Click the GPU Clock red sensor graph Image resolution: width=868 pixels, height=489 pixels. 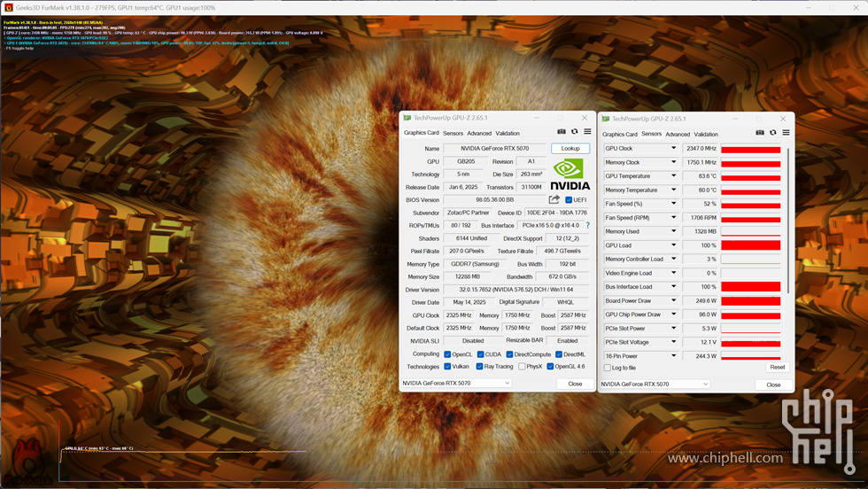click(751, 149)
